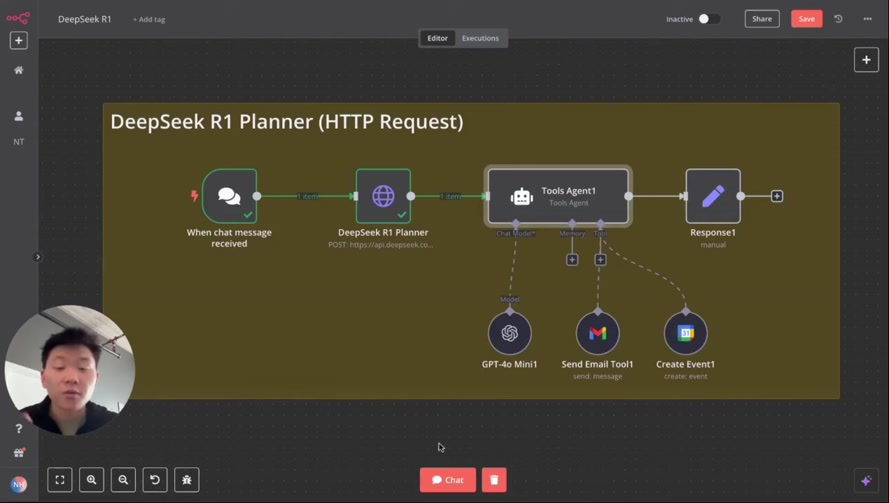Open the NT project entry
The image size is (889, 503).
(x=19, y=142)
